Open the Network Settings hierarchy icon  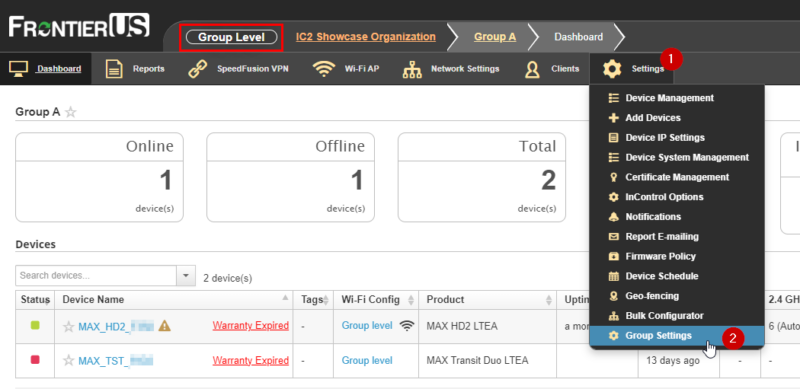[x=412, y=69]
